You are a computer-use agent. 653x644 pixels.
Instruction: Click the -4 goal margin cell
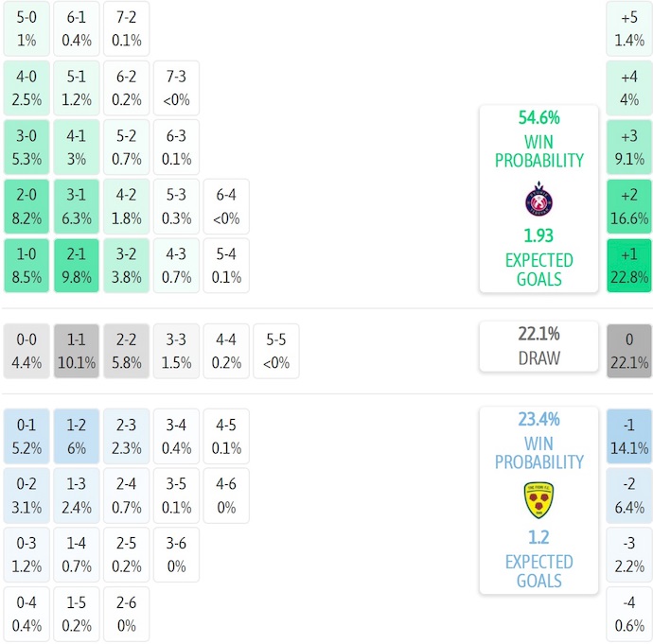[629, 614]
